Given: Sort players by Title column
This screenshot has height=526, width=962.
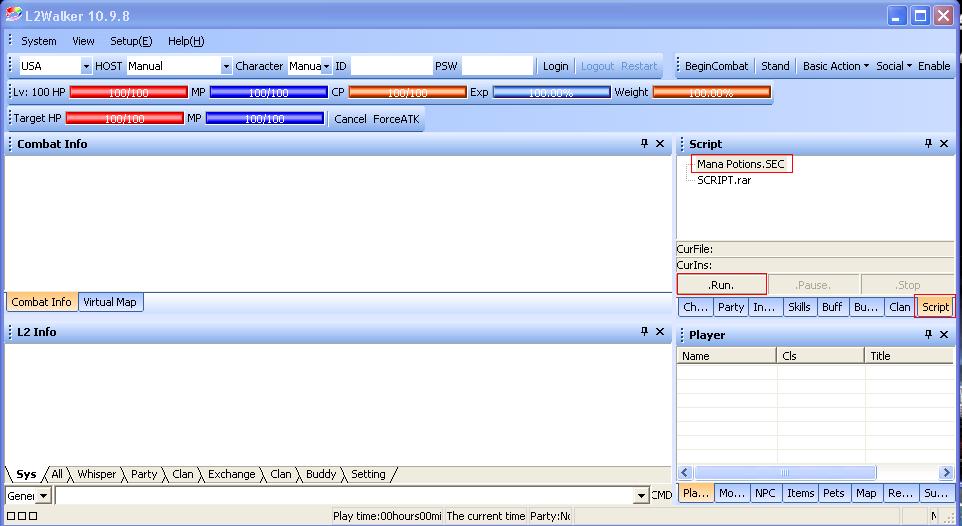Looking at the screenshot, I should pos(909,356).
